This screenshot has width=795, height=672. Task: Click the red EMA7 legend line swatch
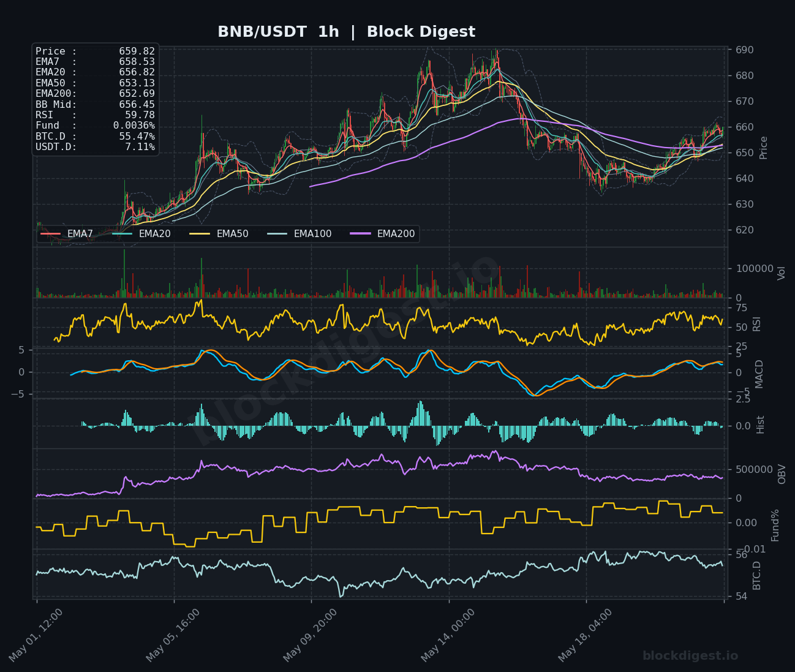(x=50, y=234)
